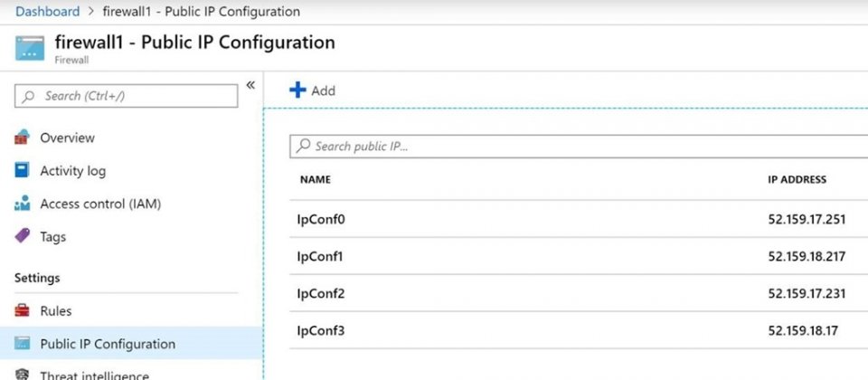
Task: Click IP address 52.159.18.217
Action: point(807,256)
